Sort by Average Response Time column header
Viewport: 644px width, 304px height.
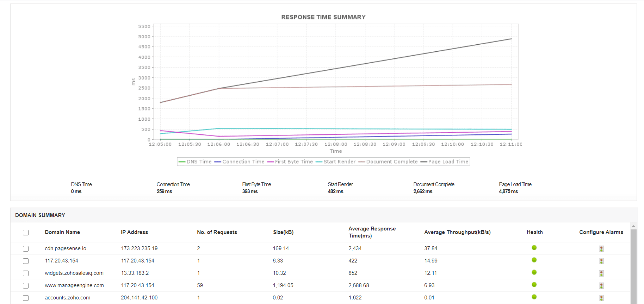click(x=372, y=232)
